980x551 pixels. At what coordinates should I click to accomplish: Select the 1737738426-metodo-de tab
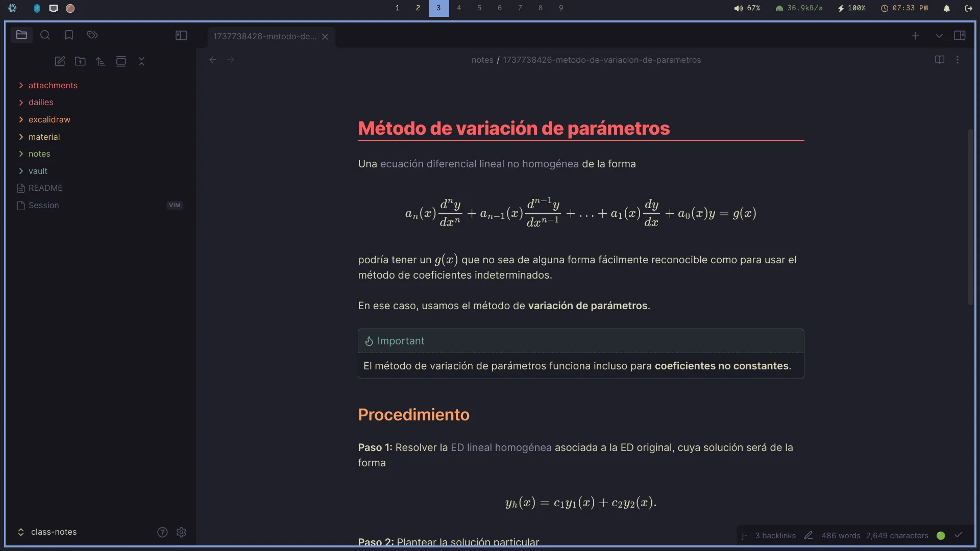265,37
